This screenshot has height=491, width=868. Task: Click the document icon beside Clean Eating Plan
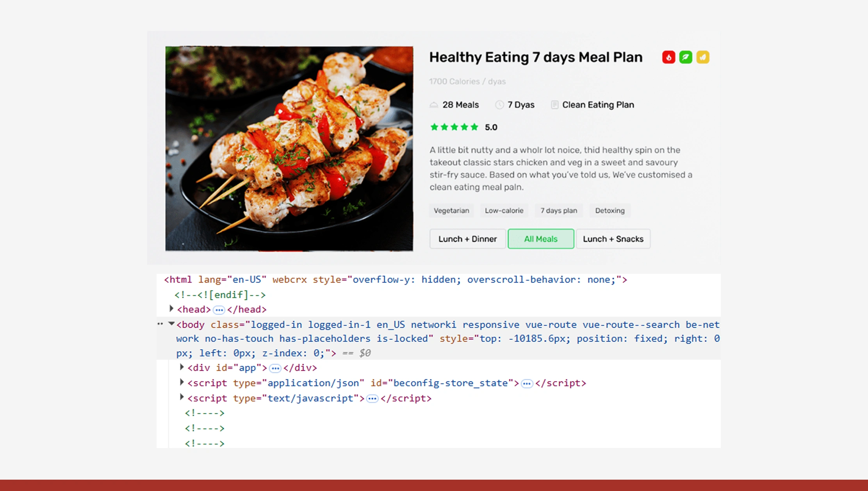click(x=554, y=105)
